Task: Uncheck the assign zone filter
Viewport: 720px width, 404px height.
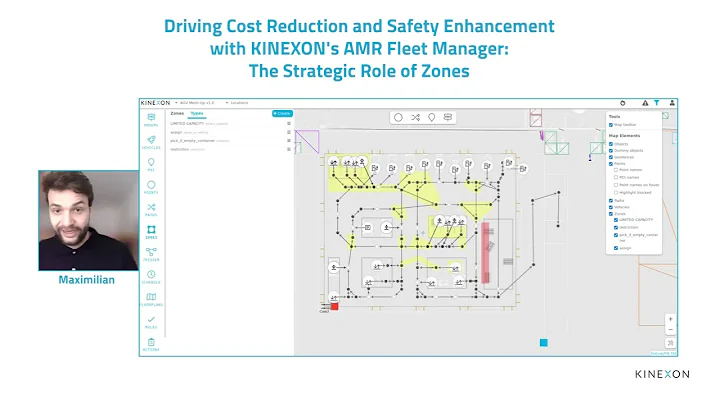Action: [616, 248]
